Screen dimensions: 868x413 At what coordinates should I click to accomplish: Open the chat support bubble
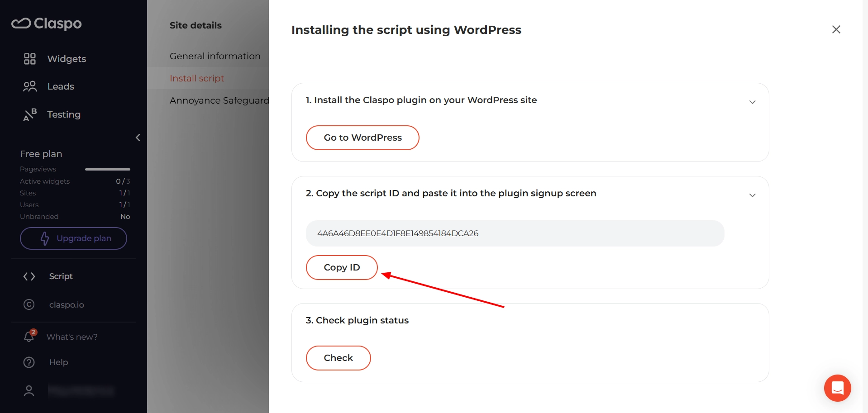[x=837, y=388]
